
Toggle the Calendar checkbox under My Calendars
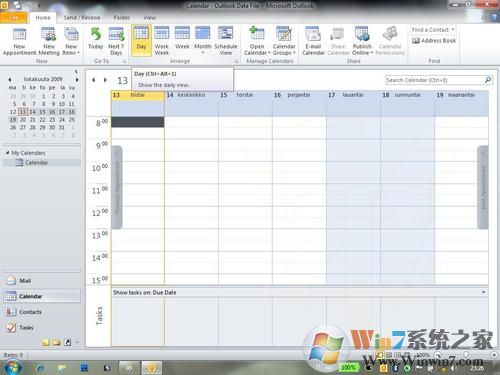point(19,162)
